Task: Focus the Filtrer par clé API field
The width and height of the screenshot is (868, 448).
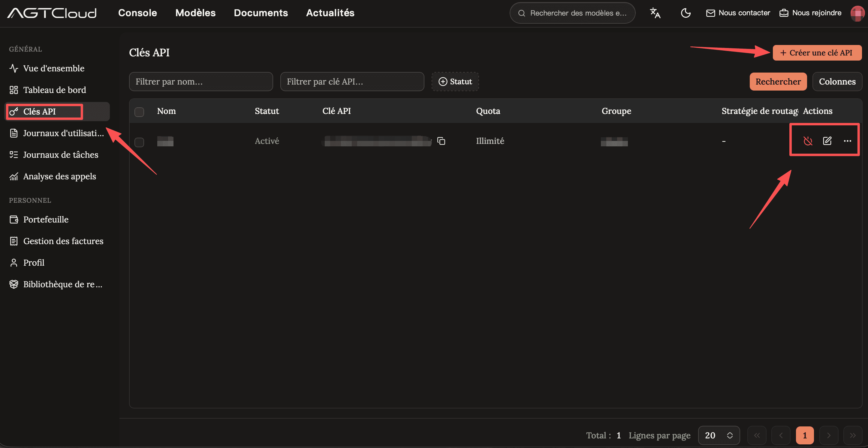Action: [x=352, y=82]
